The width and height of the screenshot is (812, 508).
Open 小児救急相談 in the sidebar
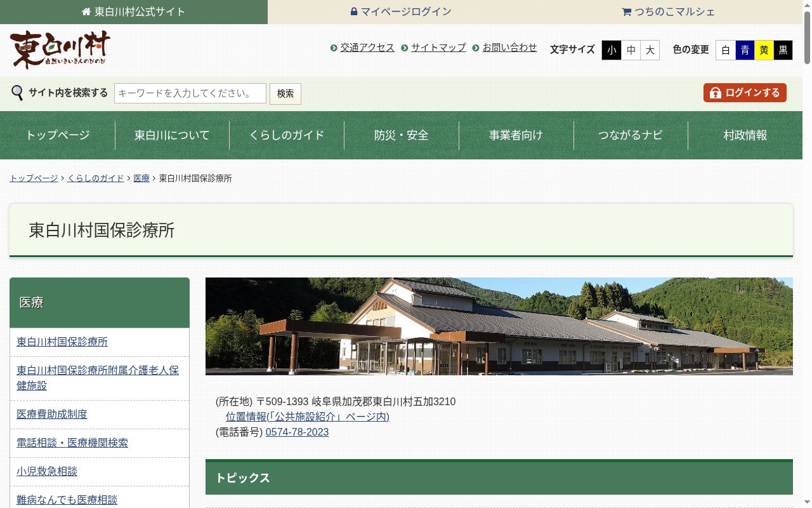pyautogui.click(x=47, y=471)
